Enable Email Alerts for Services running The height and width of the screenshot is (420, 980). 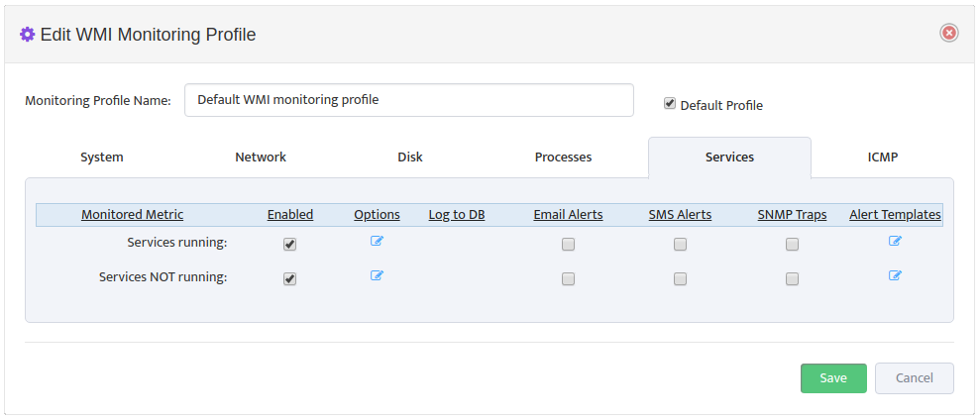(x=568, y=245)
